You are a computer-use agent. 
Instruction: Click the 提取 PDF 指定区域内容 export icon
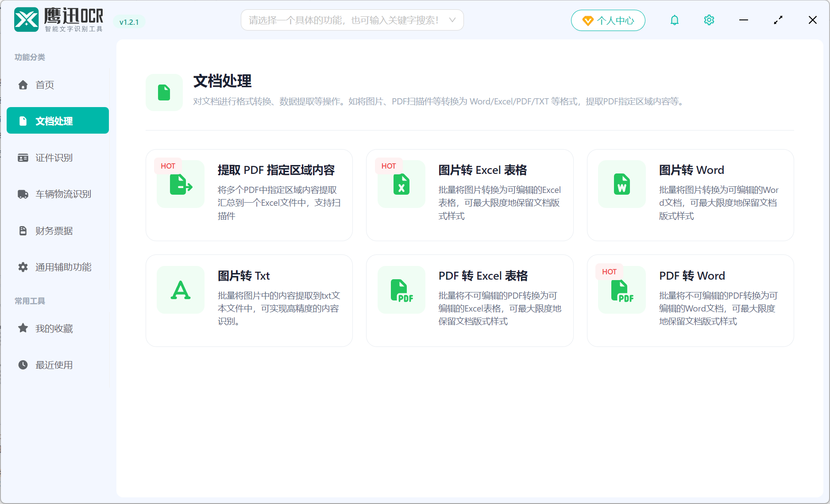click(x=181, y=184)
